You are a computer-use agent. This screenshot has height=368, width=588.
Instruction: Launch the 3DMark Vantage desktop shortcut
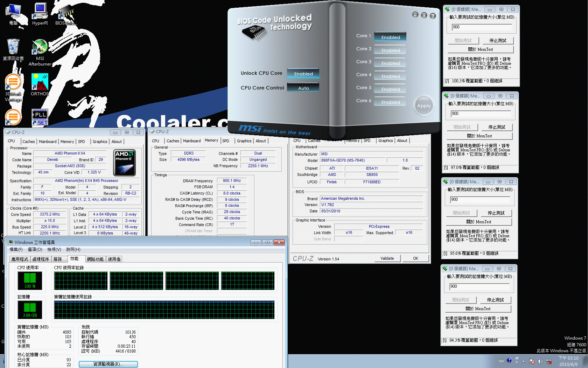click(x=13, y=88)
